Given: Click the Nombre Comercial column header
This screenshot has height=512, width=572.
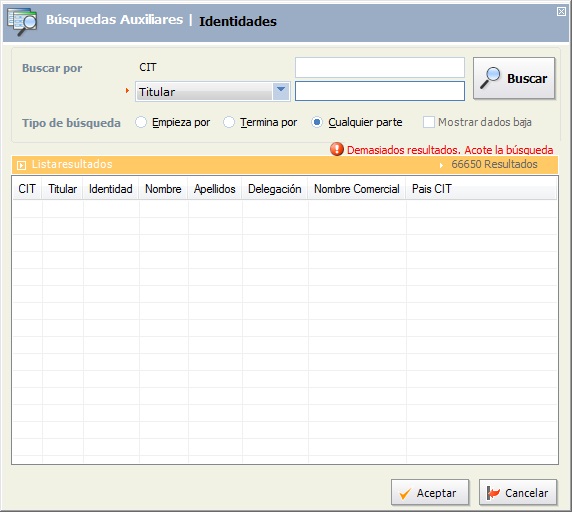Looking at the screenshot, I should pyautogui.click(x=357, y=189).
